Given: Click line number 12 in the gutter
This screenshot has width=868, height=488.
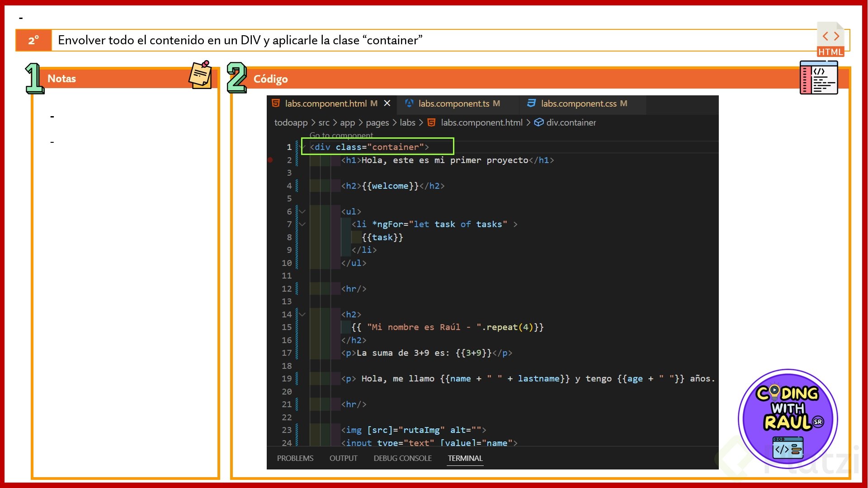Looking at the screenshot, I should point(287,289).
